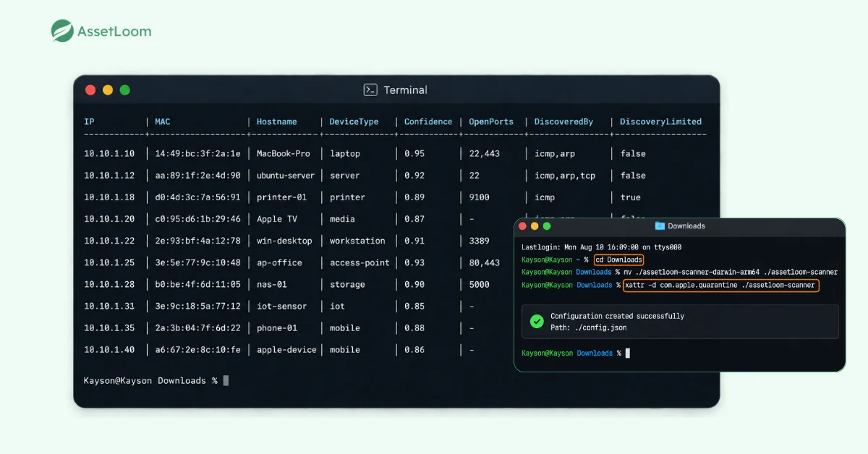Click the IP address 10.10.1.18

109,197
